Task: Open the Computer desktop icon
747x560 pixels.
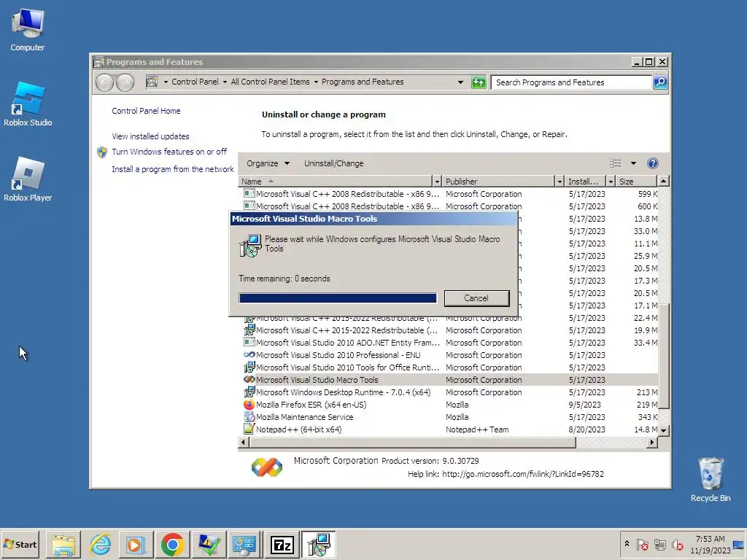Action: coord(28,30)
